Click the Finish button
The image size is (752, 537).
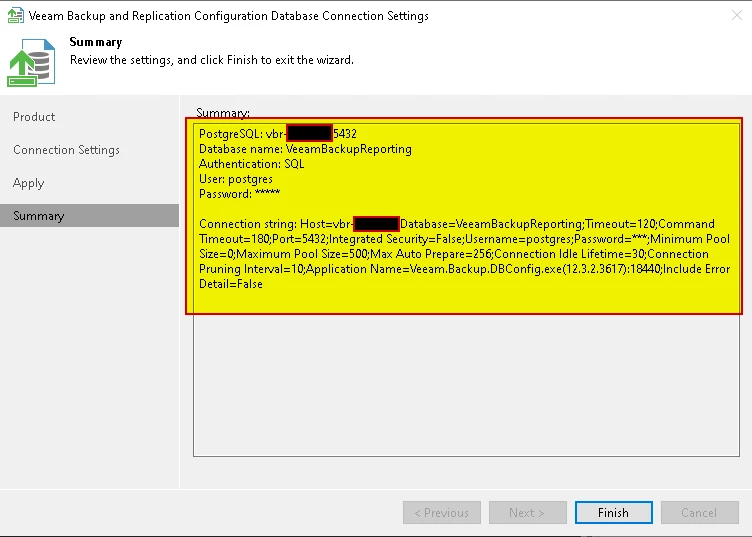tap(613, 513)
